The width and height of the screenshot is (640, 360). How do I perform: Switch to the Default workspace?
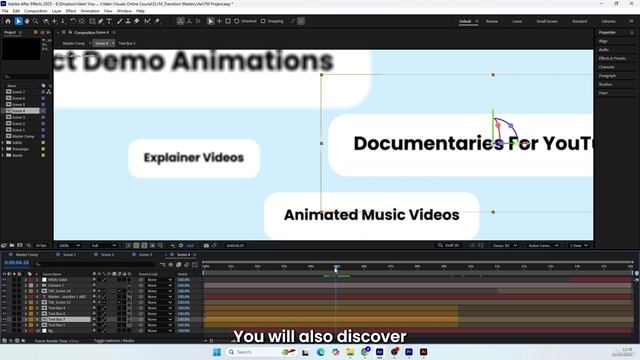click(465, 21)
